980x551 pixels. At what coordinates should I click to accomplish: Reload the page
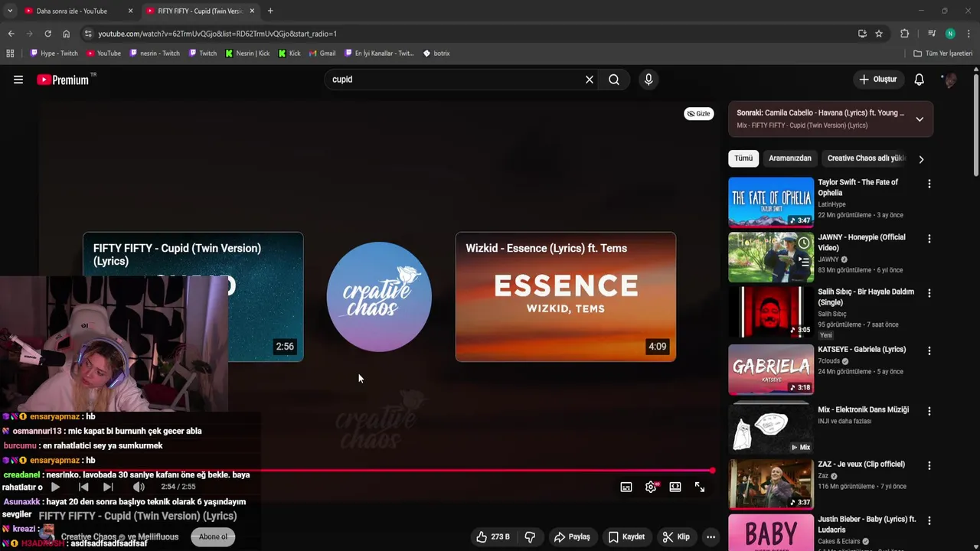click(x=47, y=34)
